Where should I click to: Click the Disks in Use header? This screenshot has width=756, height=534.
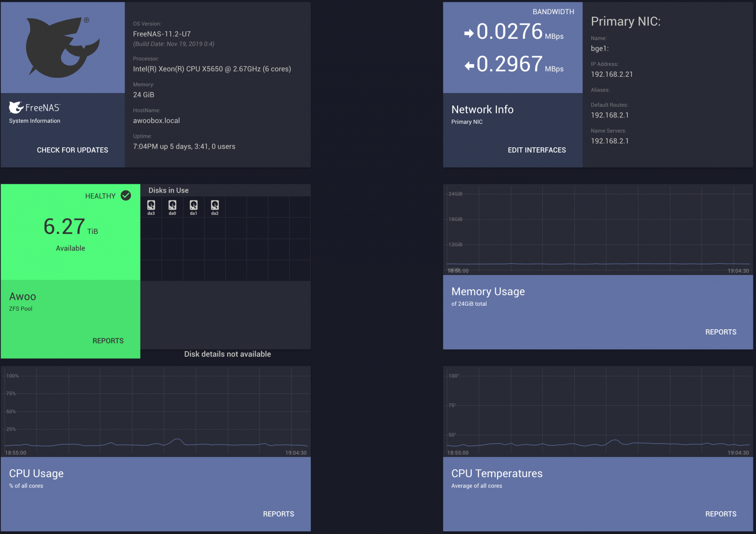(169, 190)
